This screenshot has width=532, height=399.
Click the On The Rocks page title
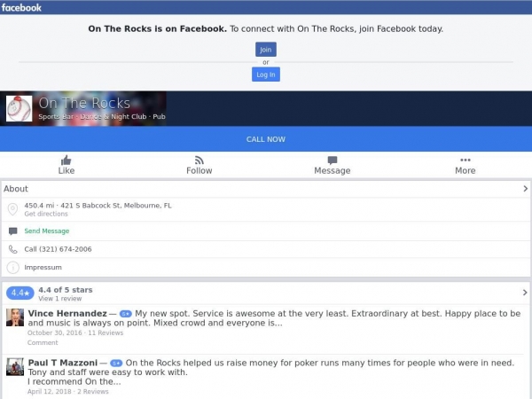click(x=84, y=103)
